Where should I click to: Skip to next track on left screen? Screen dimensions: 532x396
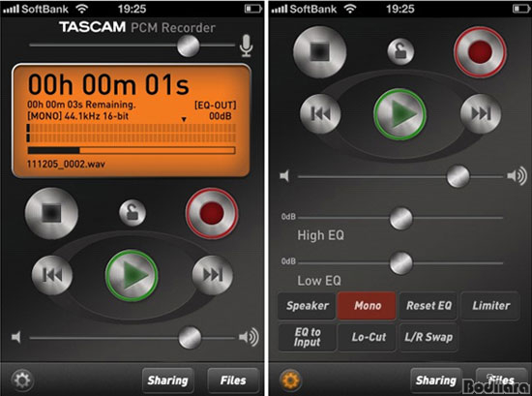coord(213,275)
